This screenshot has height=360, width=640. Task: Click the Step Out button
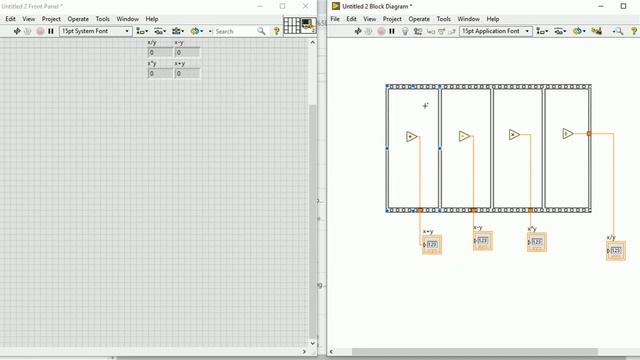click(x=452, y=31)
